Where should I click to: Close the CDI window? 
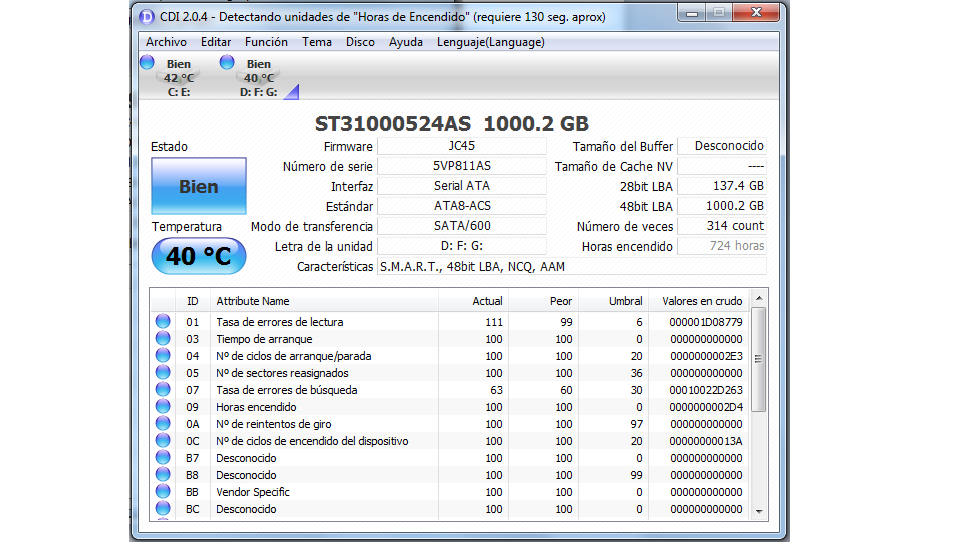coord(756,12)
